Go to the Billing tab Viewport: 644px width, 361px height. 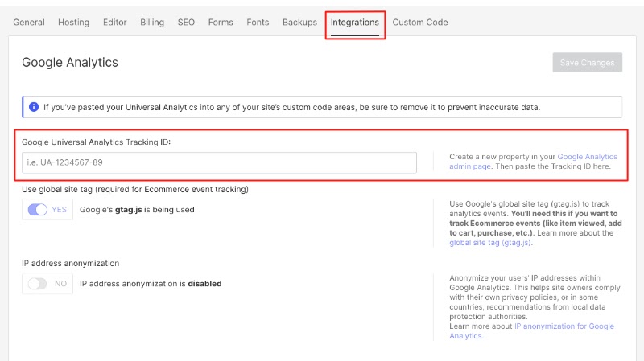(x=152, y=23)
